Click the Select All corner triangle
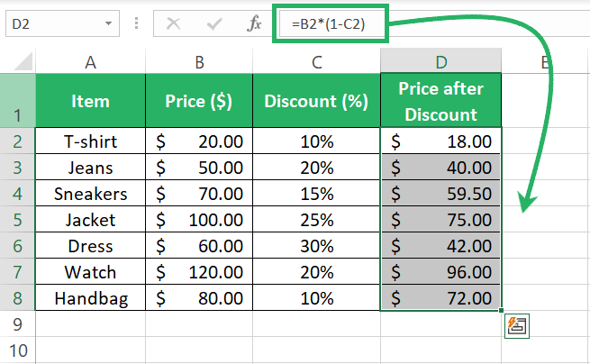 click(23, 61)
